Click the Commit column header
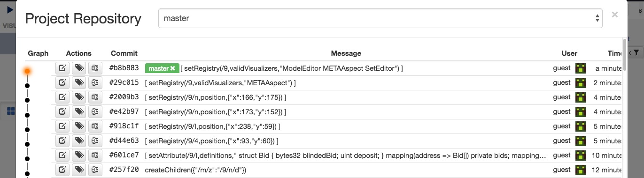Image resolution: width=644 pixels, height=178 pixels. (124, 53)
